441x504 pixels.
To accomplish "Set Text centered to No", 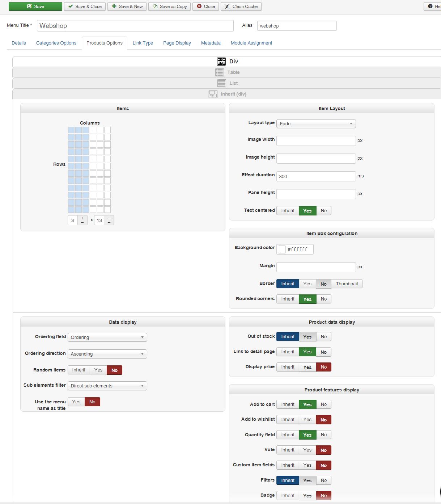I will [324, 211].
